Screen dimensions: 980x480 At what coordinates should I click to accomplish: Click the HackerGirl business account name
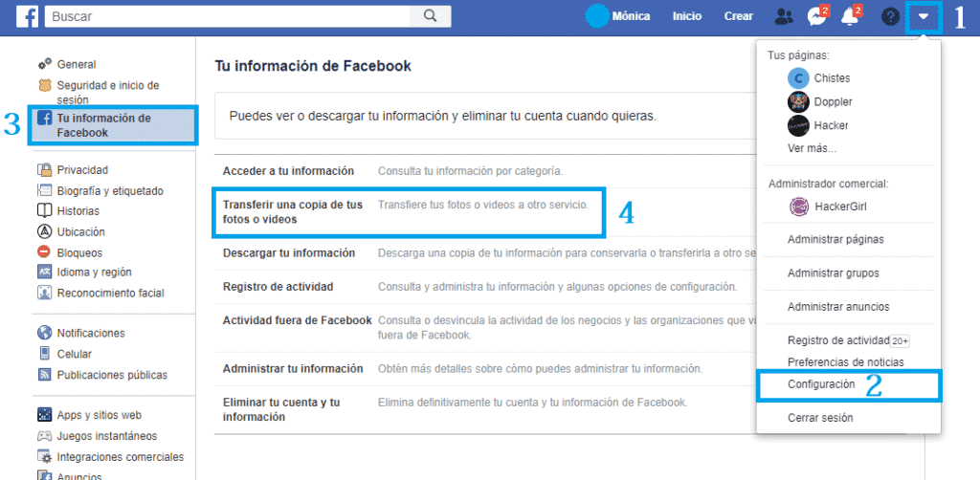(x=841, y=207)
